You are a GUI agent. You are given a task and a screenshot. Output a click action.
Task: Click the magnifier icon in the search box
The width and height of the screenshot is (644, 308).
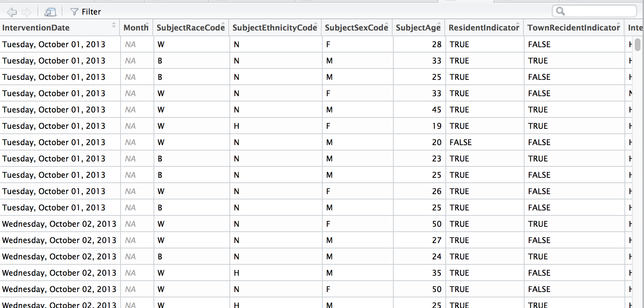coord(560,11)
